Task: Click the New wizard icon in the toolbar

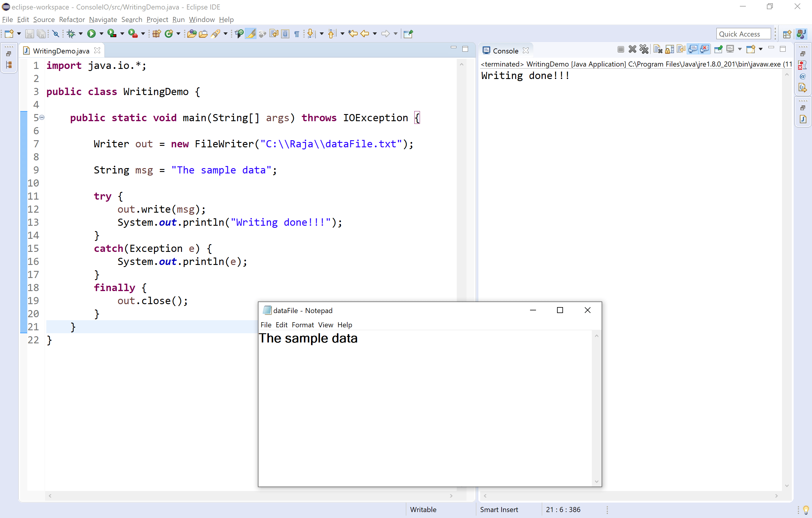Action: pyautogui.click(x=9, y=33)
